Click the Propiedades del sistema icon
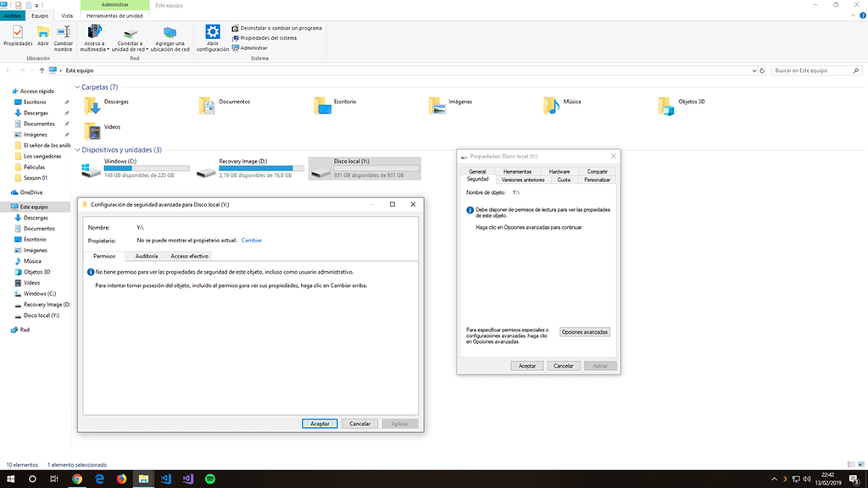The width and height of the screenshot is (868, 488). (236, 38)
